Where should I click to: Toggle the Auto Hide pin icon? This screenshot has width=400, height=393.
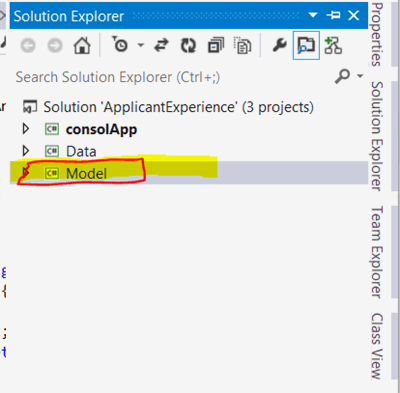pyautogui.click(x=333, y=15)
